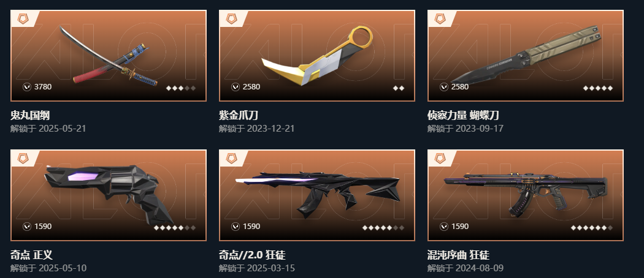644x278 pixels.
Task: Click the 鬼丸国纲 title text
Action: click(x=30, y=116)
